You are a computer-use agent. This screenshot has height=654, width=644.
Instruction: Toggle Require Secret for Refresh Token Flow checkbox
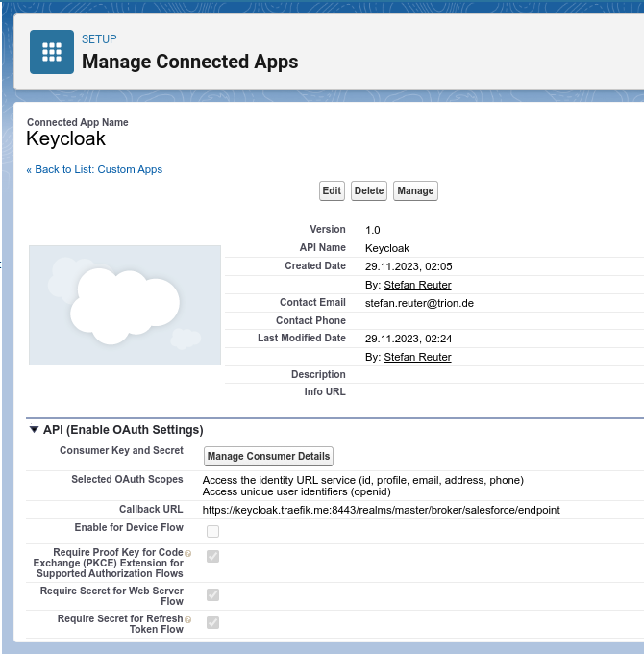coord(213,622)
